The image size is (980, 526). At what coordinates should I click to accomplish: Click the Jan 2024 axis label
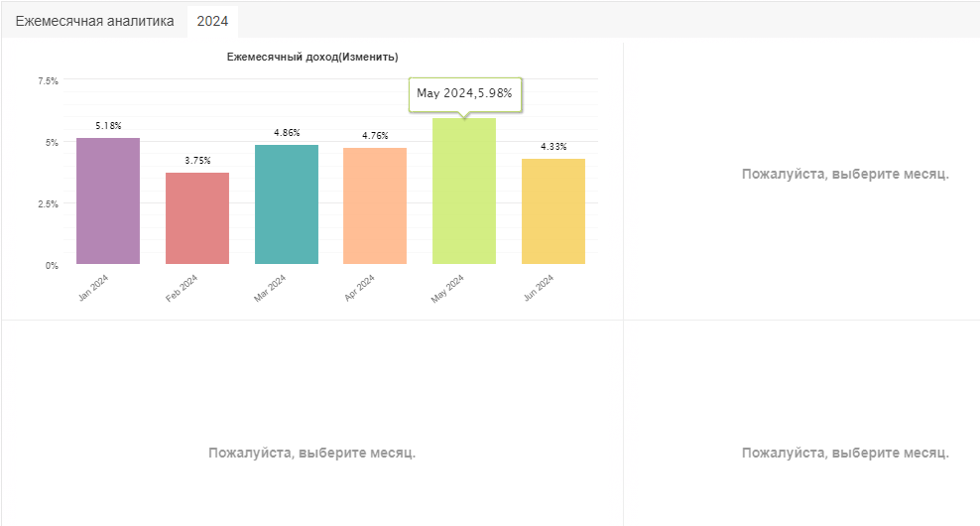pos(94,288)
